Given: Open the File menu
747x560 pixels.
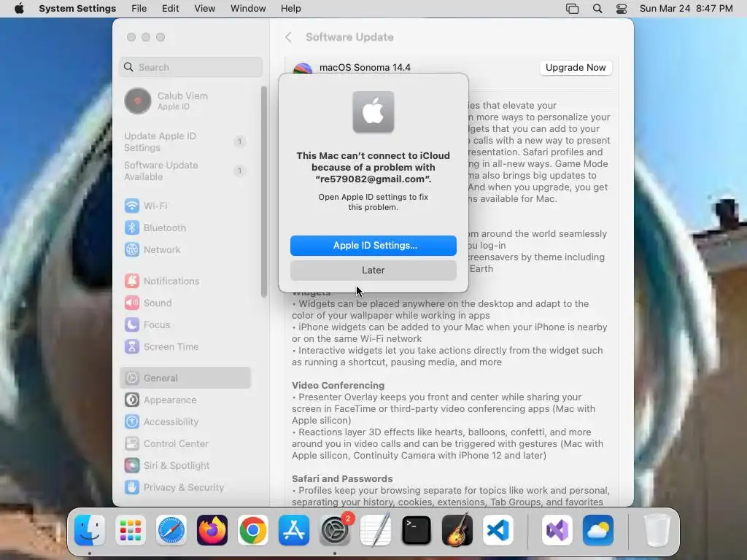Looking at the screenshot, I should tap(139, 9).
